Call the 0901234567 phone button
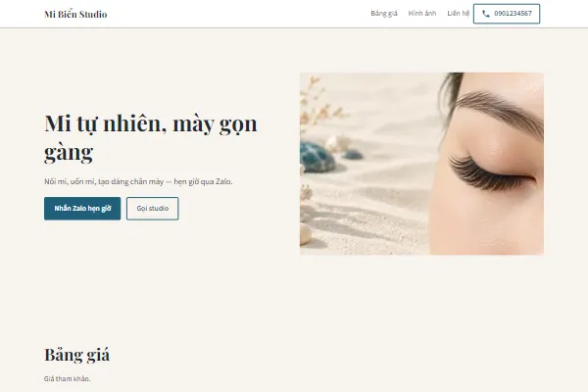588x392 pixels. (x=507, y=14)
